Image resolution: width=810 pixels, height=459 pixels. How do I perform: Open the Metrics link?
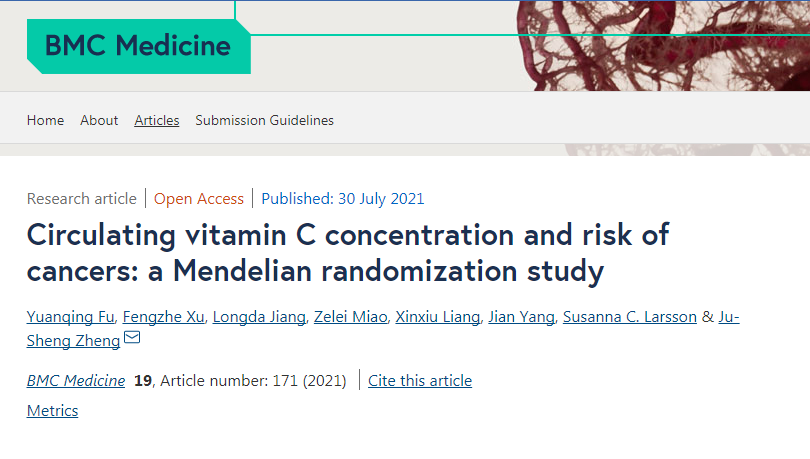pos(52,410)
